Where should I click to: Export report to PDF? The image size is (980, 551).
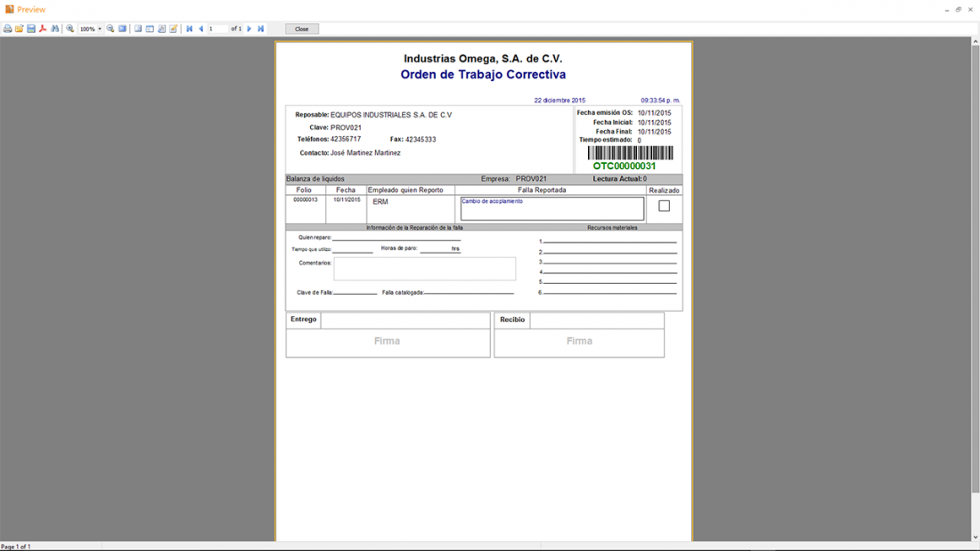point(43,29)
